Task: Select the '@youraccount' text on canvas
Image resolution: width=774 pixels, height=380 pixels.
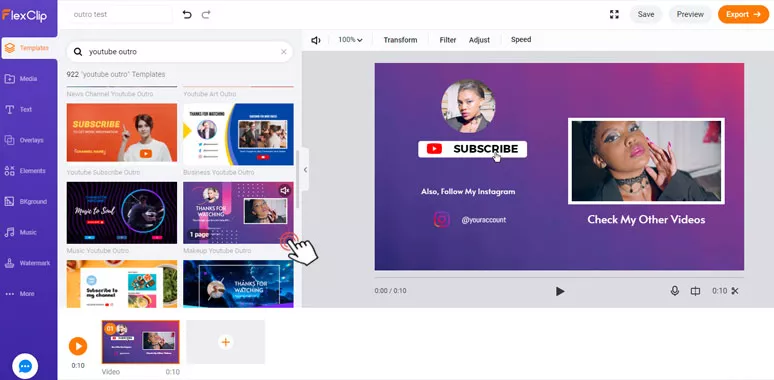Action: click(484, 220)
